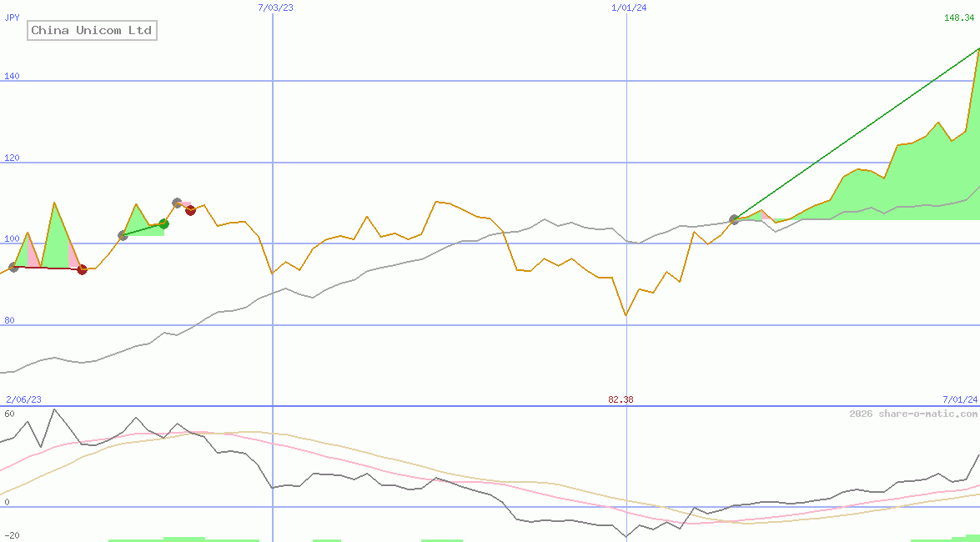Select the gray marker near the 1/01/24 crossover
Viewport: 980px width, 542px height.
[x=734, y=219]
